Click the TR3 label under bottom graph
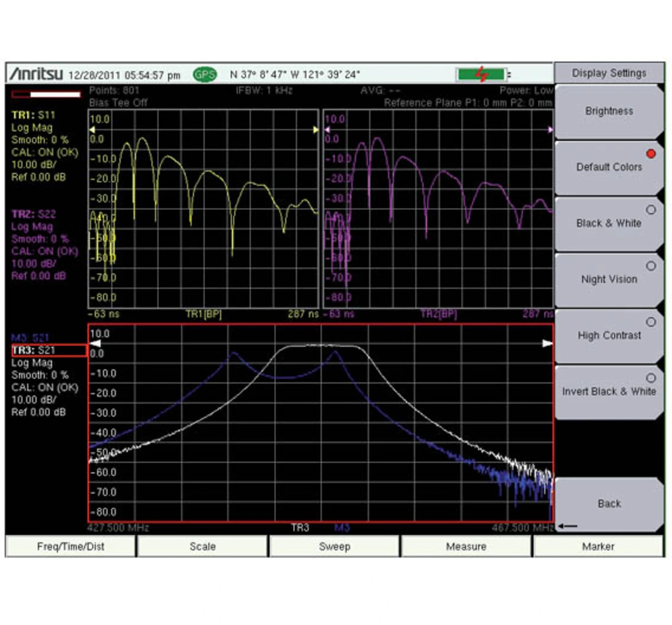 [x=300, y=527]
